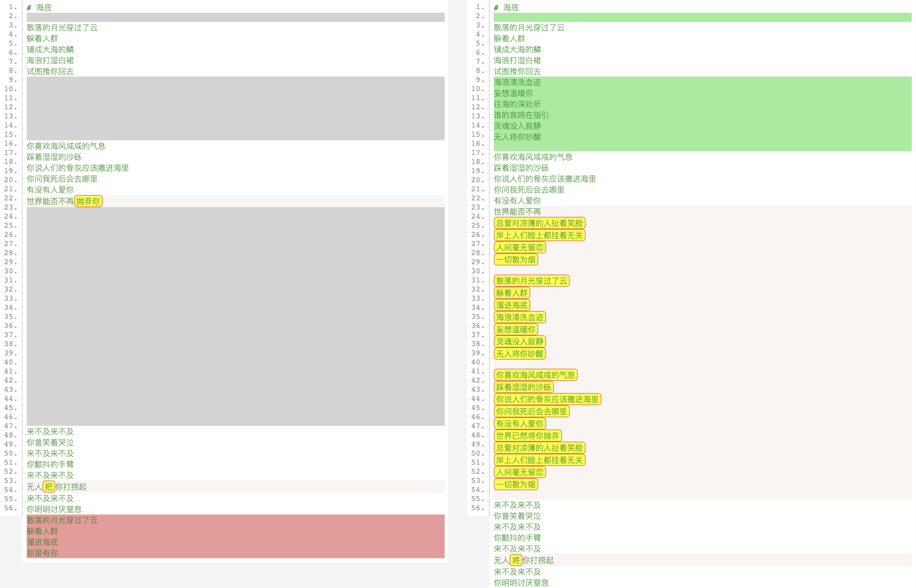Select "你颤抖的手臂" in the right pane
The height and width of the screenshot is (588, 916).
(517, 538)
